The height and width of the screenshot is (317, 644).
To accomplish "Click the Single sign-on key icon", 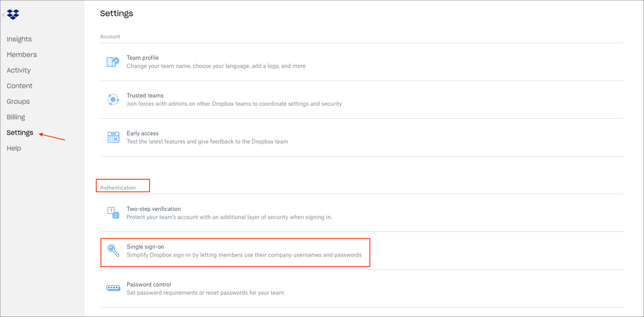I will (x=113, y=250).
